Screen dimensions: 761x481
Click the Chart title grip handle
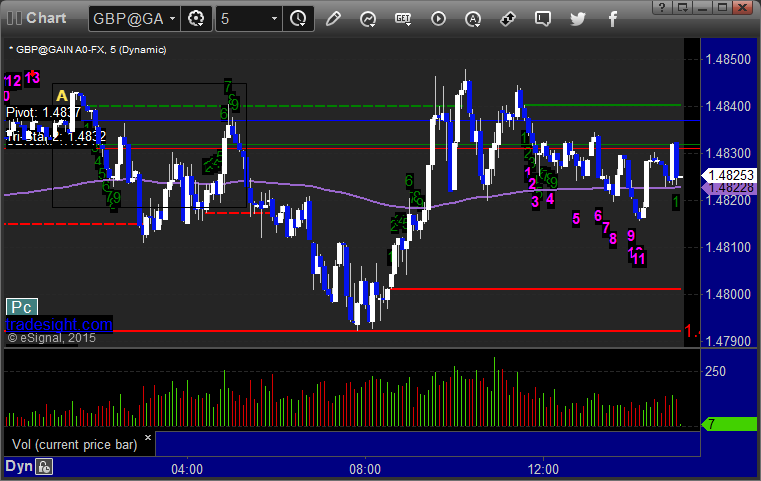tap(14, 18)
